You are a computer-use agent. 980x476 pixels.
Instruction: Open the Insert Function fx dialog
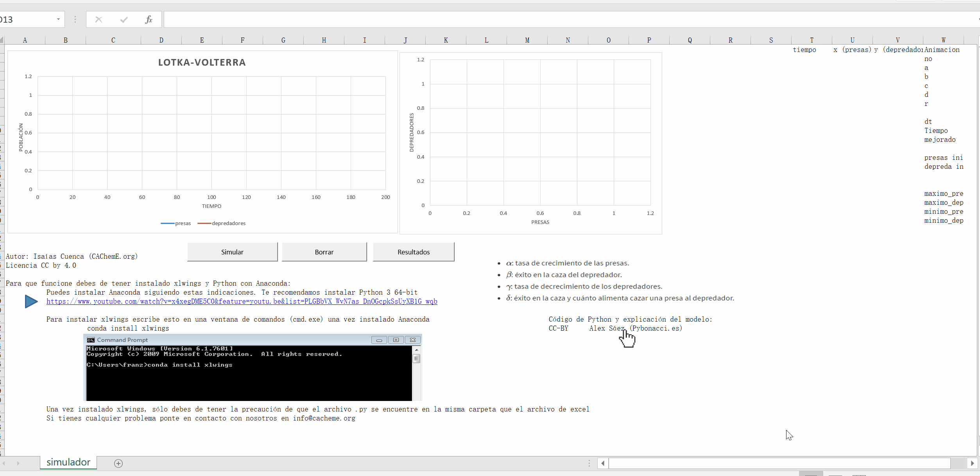pyautogui.click(x=149, y=20)
